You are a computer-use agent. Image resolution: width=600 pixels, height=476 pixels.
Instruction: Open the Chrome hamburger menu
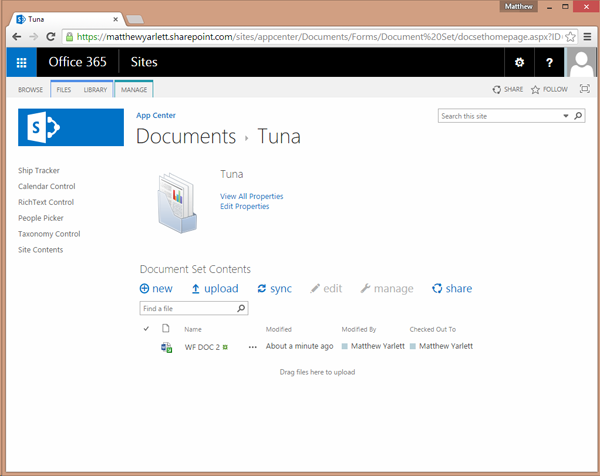pos(587,37)
